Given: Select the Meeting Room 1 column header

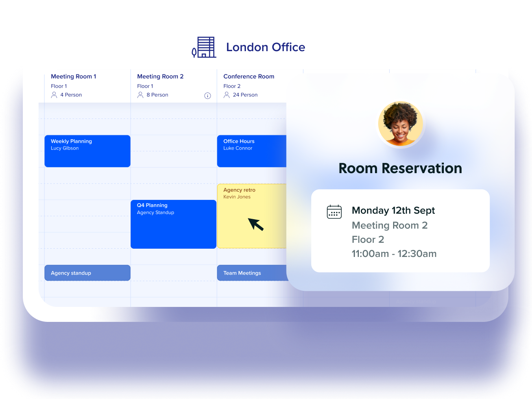Looking at the screenshot, I should (x=74, y=76).
